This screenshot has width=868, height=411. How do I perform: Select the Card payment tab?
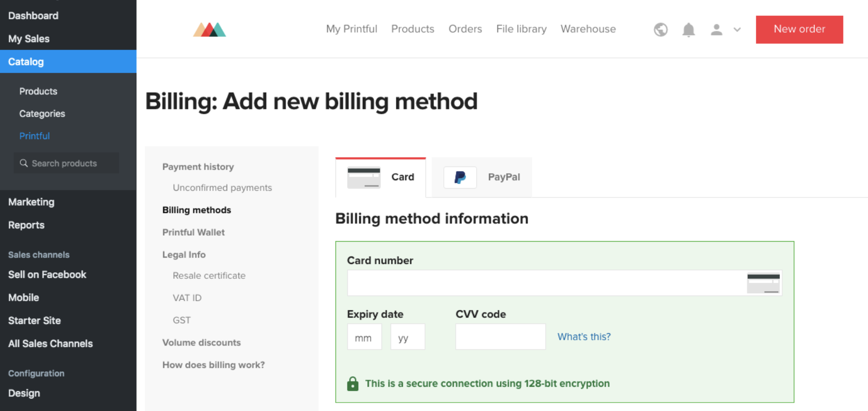(381, 177)
